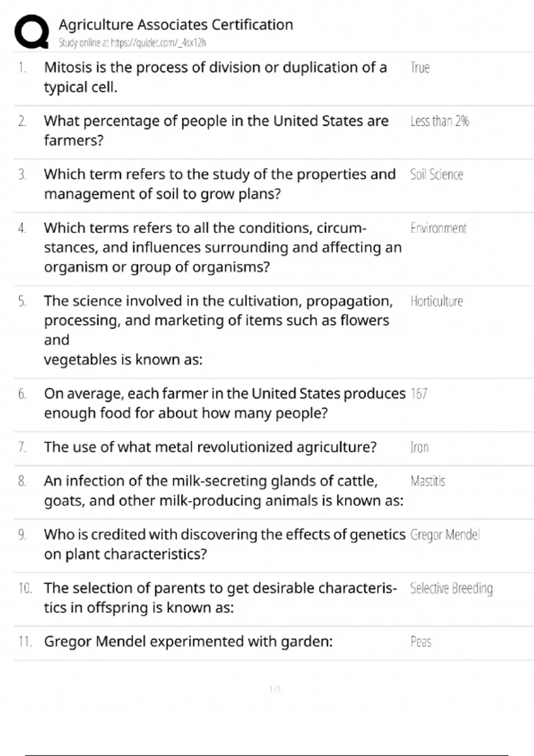Select the question about percentage of farmers

216,130
